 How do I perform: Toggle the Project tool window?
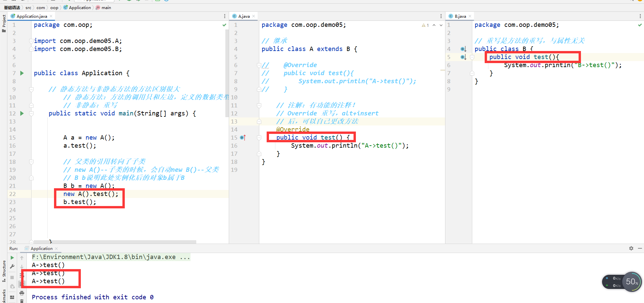pyautogui.click(x=4, y=23)
